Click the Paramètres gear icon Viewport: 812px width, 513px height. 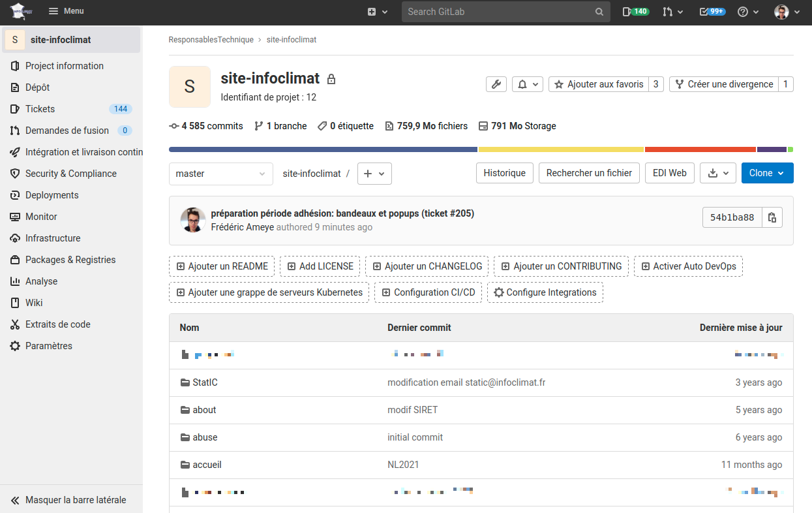15,346
